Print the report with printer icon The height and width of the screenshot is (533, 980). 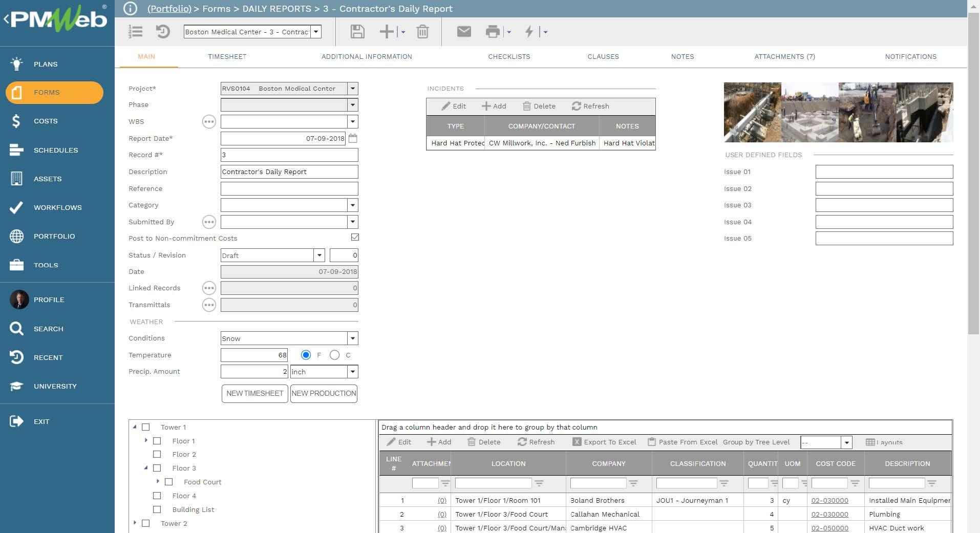(x=493, y=32)
